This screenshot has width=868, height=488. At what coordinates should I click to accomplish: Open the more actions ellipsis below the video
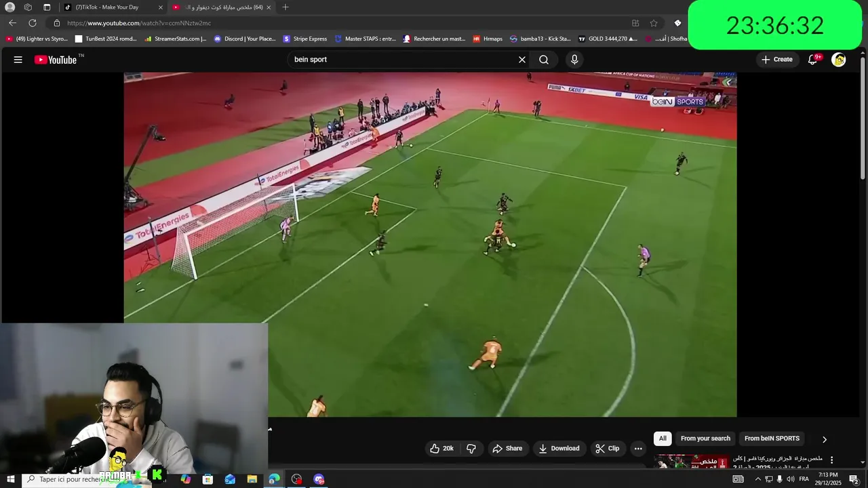coord(638,448)
